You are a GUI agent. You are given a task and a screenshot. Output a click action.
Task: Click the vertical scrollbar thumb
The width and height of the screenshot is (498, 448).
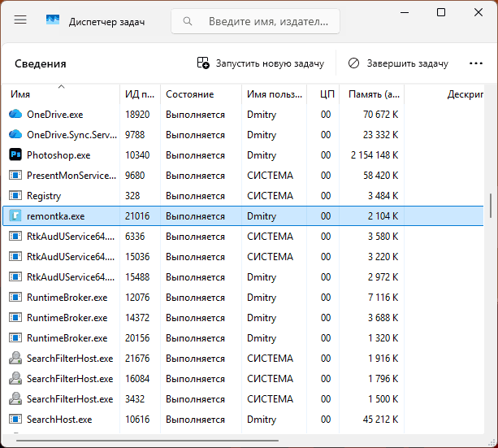coord(491,206)
